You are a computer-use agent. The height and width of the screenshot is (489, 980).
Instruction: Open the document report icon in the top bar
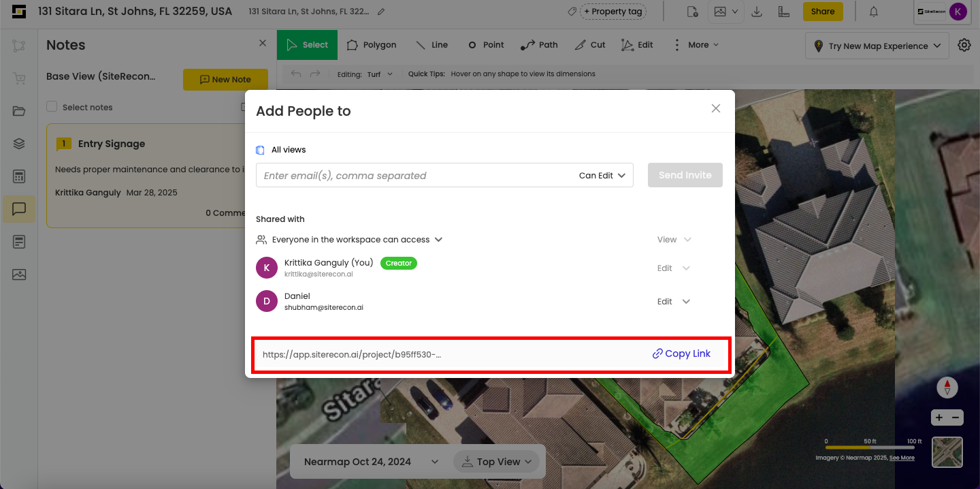(692, 12)
